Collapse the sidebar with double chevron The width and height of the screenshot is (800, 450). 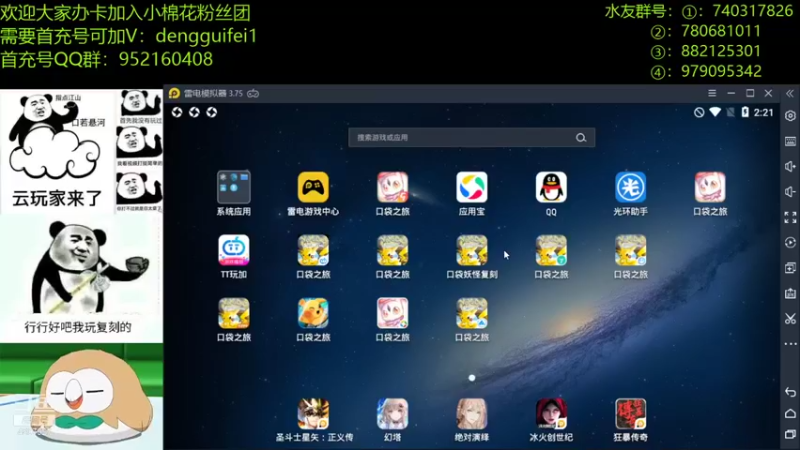pyautogui.click(x=790, y=93)
